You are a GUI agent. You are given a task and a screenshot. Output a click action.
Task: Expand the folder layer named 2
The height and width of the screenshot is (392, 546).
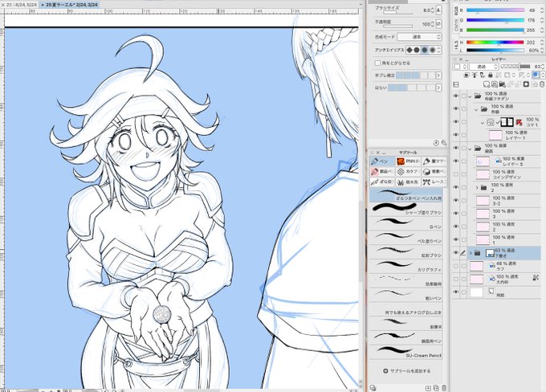(477, 187)
